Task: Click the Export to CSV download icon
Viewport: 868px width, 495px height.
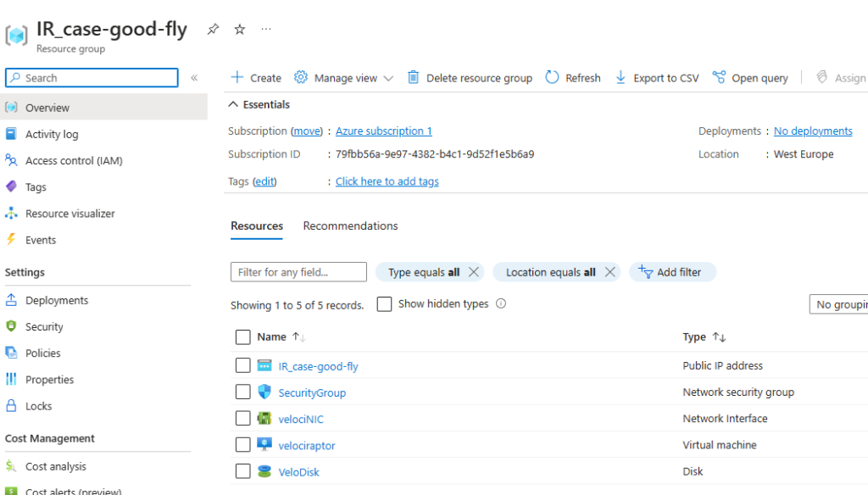Action: coord(621,77)
